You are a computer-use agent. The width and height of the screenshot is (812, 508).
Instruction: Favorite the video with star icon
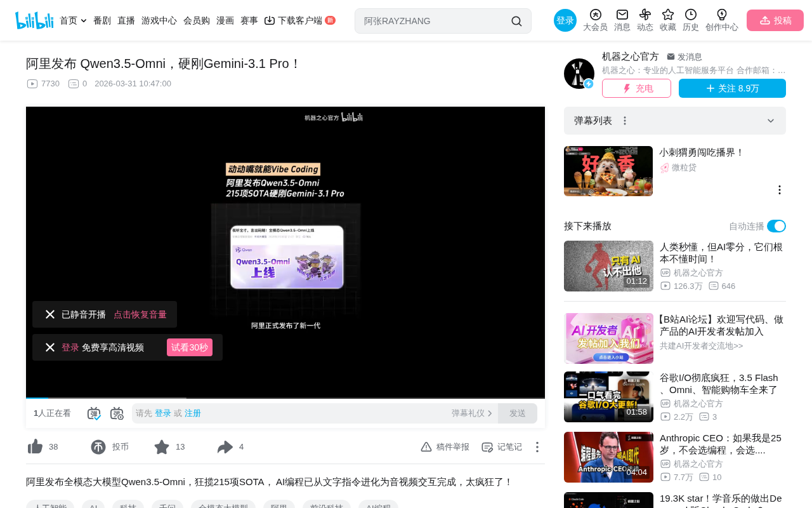tap(162, 447)
